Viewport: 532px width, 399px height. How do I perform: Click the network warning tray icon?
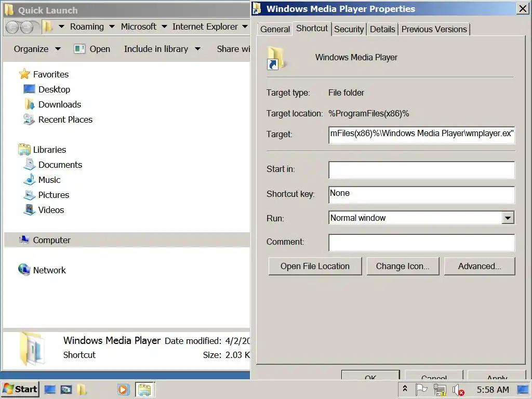click(x=440, y=390)
